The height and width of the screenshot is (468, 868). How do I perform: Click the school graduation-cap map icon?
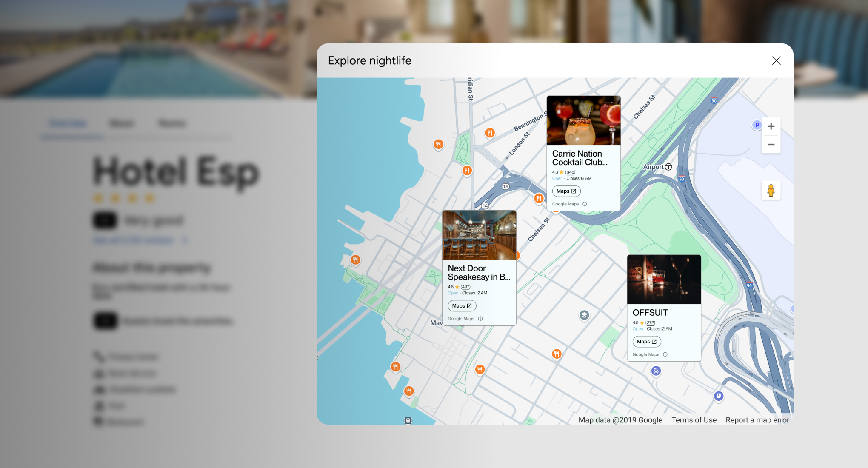pyautogui.click(x=584, y=316)
